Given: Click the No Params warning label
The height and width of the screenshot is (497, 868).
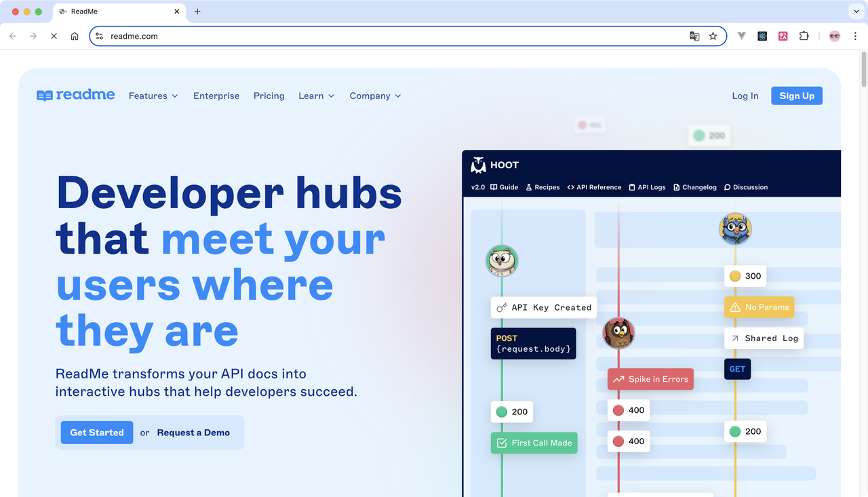Looking at the screenshot, I should pos(759,307).
